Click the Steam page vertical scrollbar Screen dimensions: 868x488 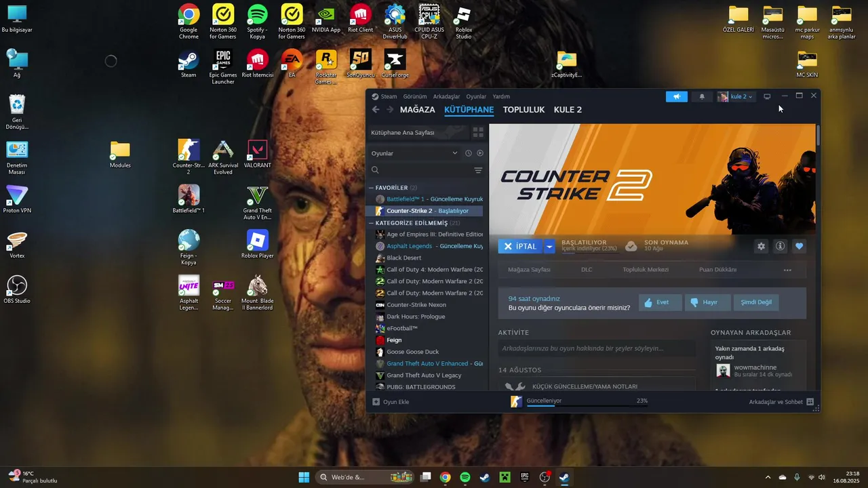818,135
